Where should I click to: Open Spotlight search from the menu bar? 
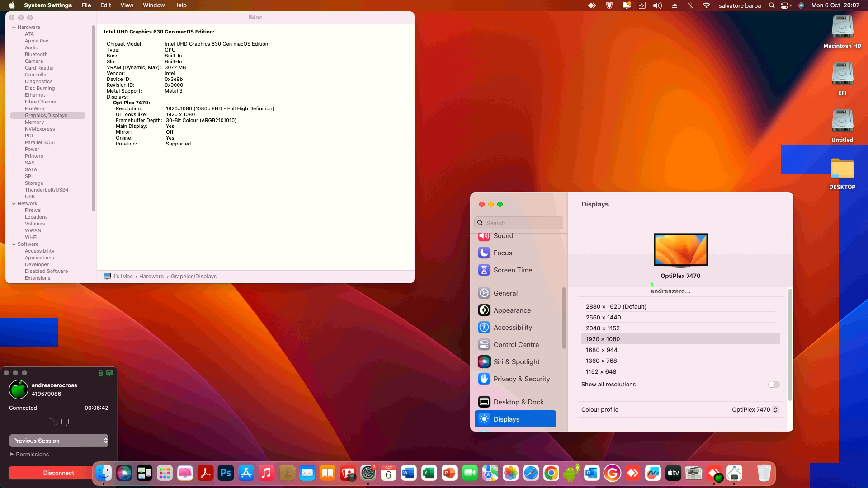(x=772, y=5)
